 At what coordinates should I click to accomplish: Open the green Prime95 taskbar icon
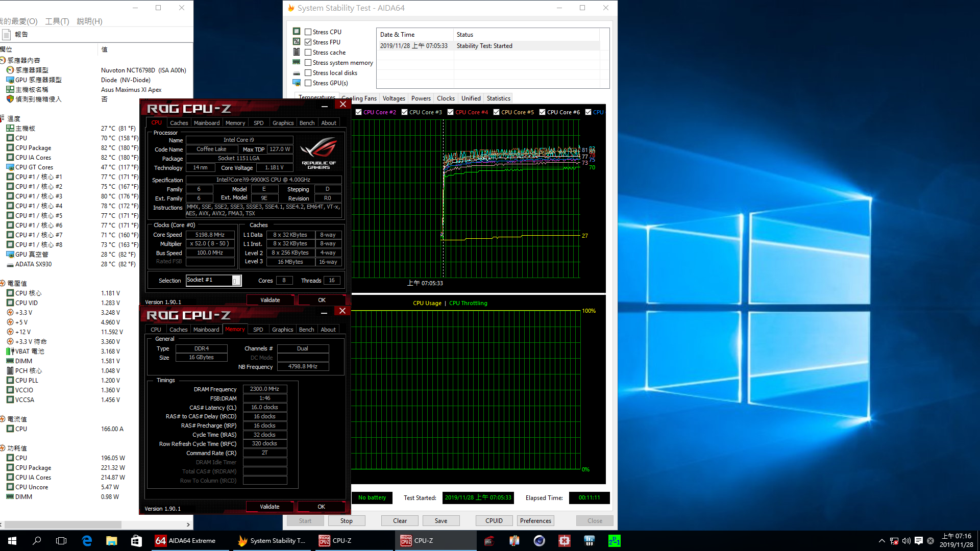tap(615, 541)
